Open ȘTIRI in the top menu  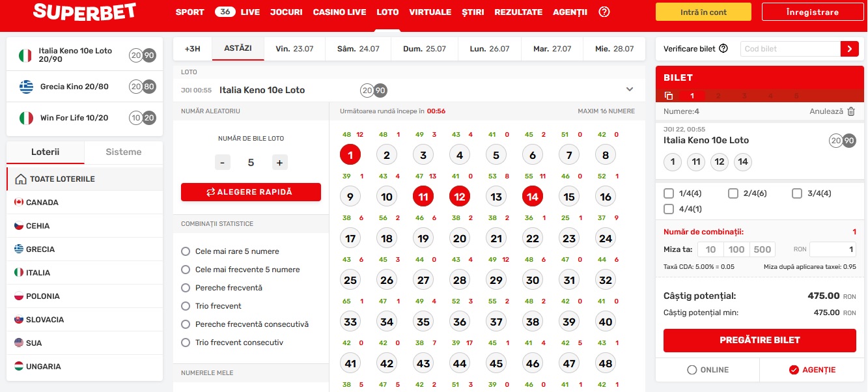click(x=473, y=12)
